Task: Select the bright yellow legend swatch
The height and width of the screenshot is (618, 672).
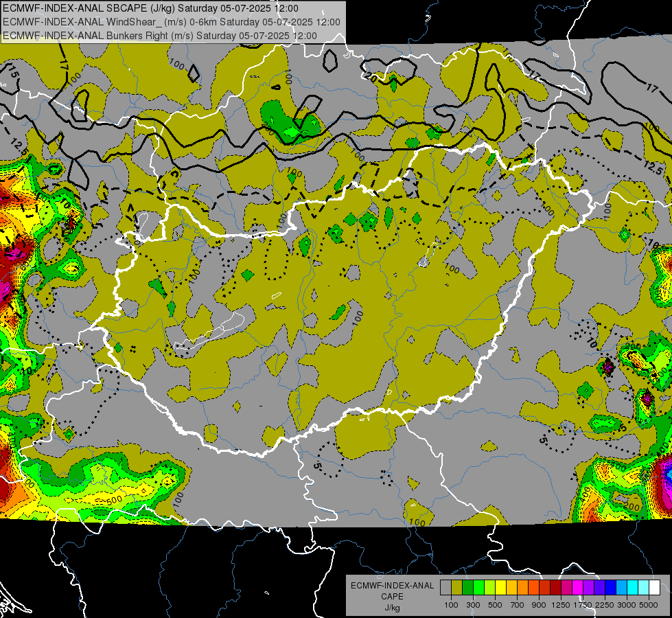Action: coord(500,588)
